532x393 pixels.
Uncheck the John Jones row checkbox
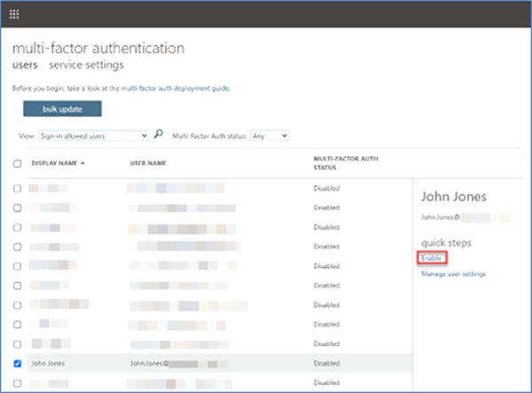click(18, 363)
